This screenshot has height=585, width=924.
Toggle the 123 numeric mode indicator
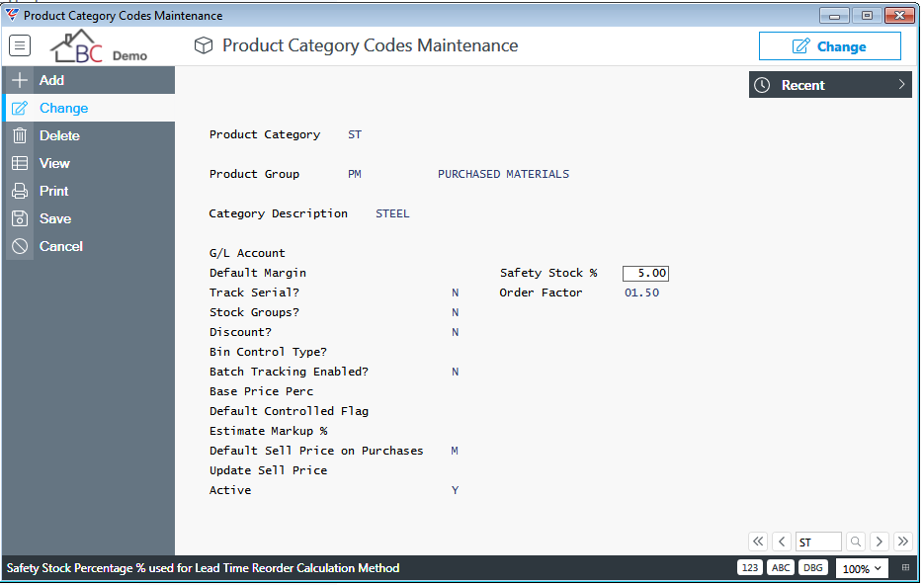[x=749, y=568]
